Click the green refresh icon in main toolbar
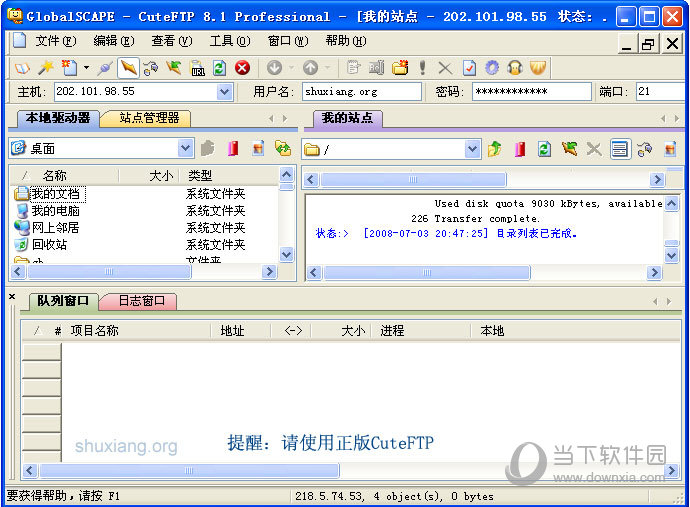Screen dimensions: 690x507 pyautogui.click(x=220, y=68)
